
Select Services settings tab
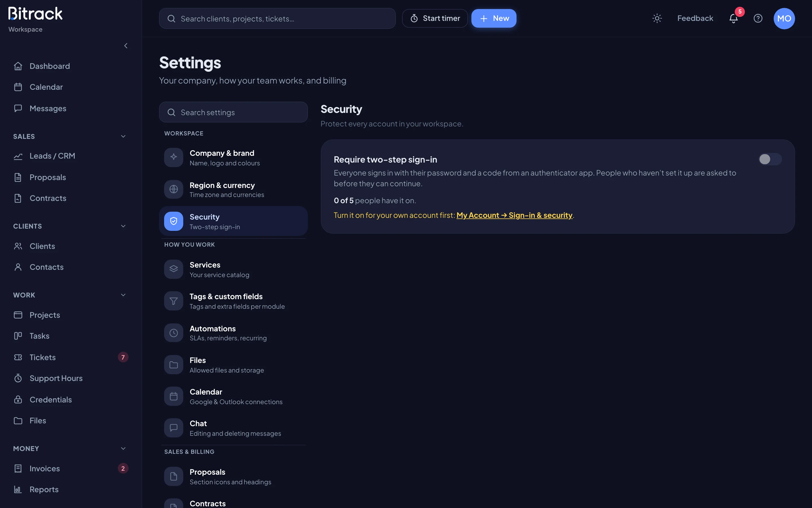click(x=233, y=270)
